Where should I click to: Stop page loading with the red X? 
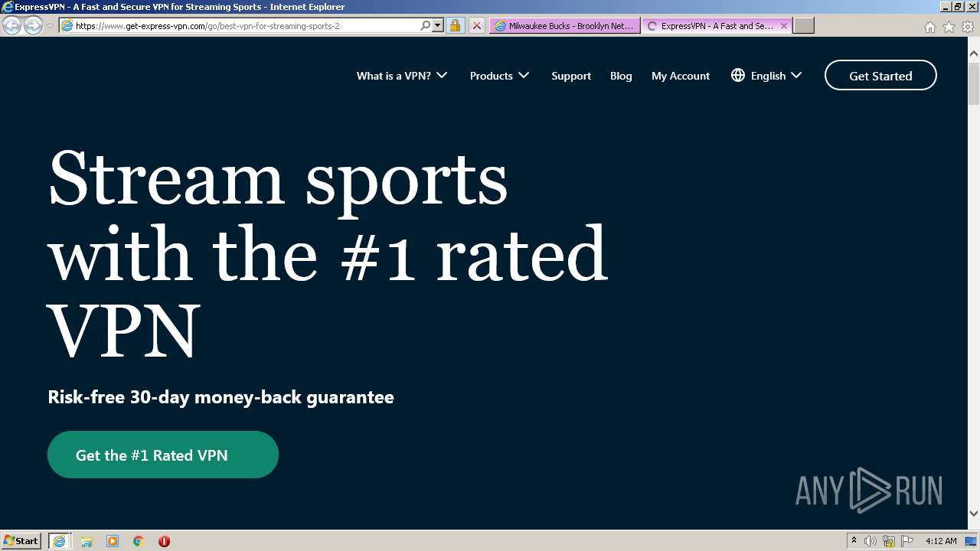(x=476, y=25)
